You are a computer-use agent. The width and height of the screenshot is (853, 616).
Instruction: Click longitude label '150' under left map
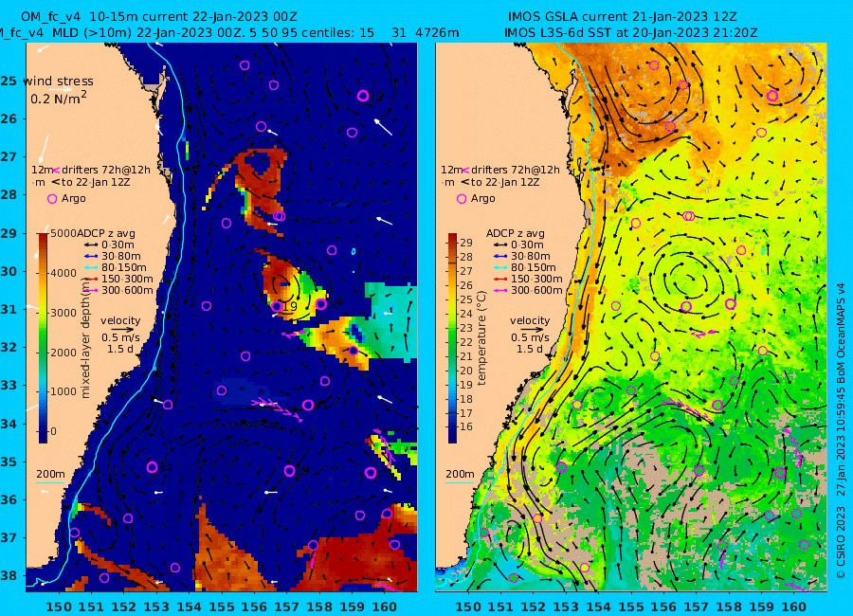[58, 607]
